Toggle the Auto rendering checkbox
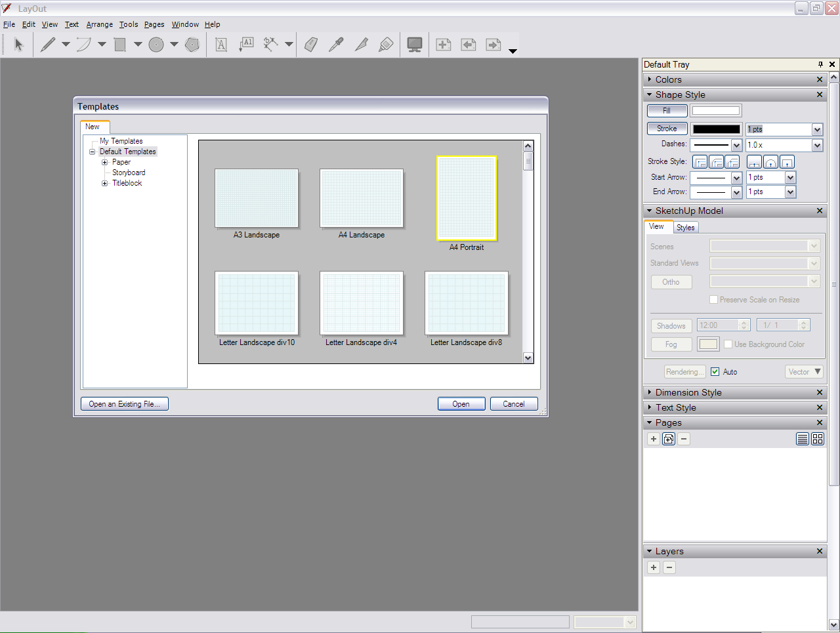This screenshot has width=840, height=633. pyautogui.click(x=715, y=371)
